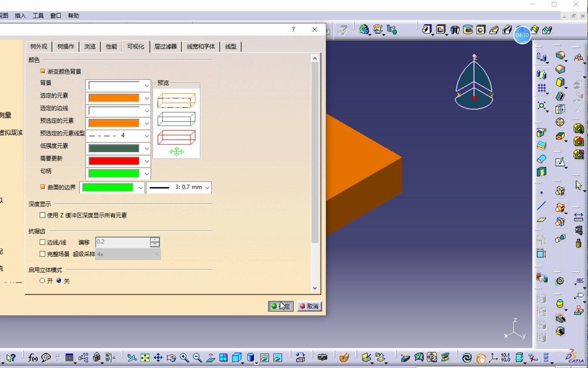Viewport: 588px width, 368px height.
Task: Click the Measure Inertia weight icon
Action: pos(578,243)
